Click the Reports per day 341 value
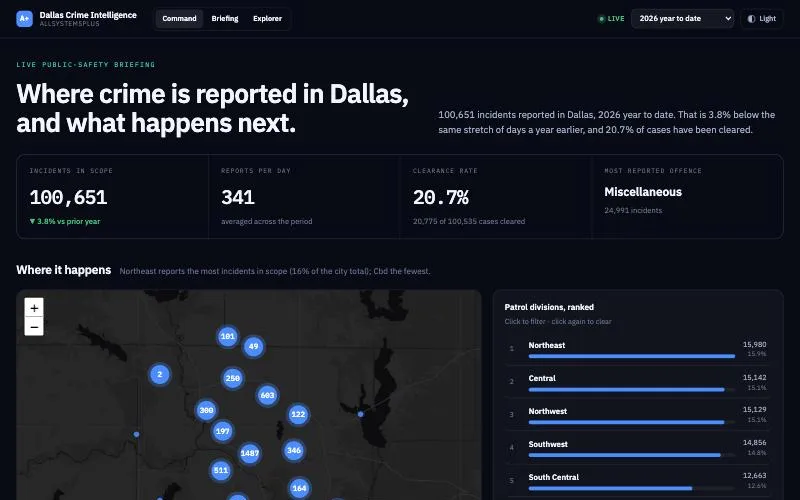Viewport: 800px width, 500px height. [238, 197]
